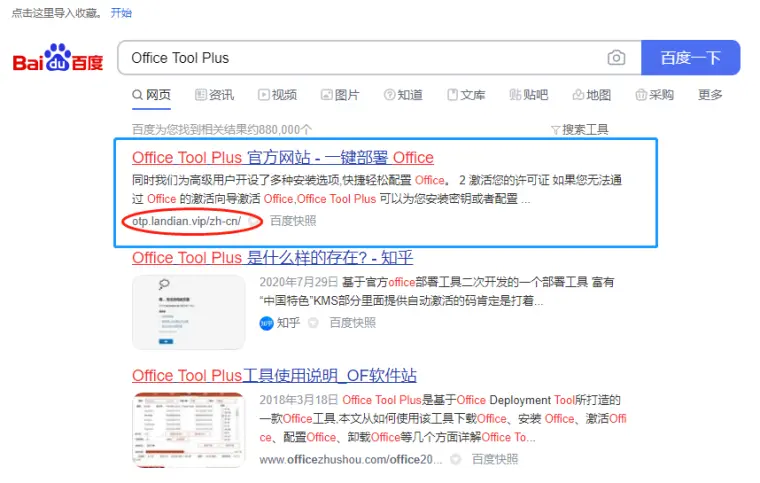Screen dimensions: 760x483
Task: Click badge icon beside 知乎 source
Action: pyautogui.click(x=314, y=323)
